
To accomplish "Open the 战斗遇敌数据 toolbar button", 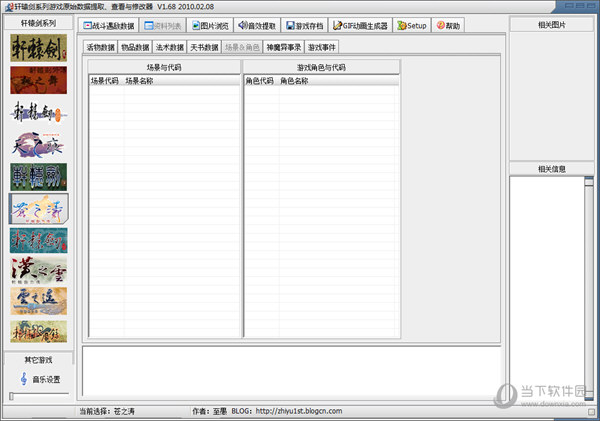I will (107, 25).
